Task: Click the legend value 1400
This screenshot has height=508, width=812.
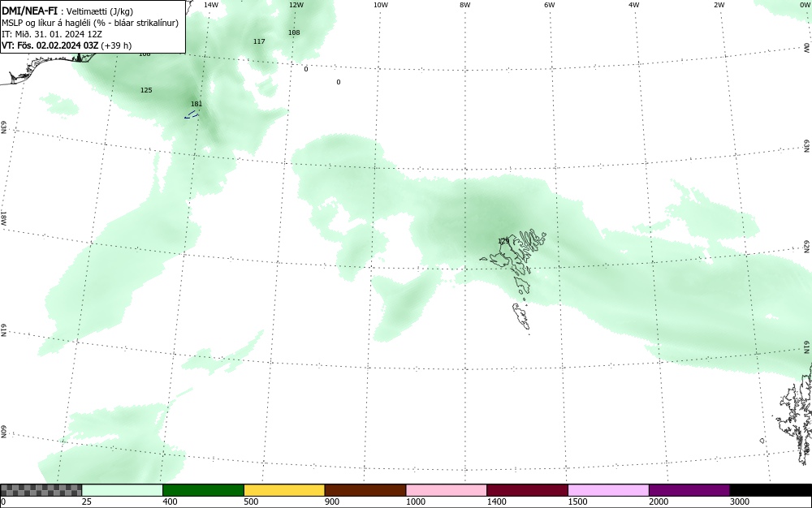Action: coord(496,502)
